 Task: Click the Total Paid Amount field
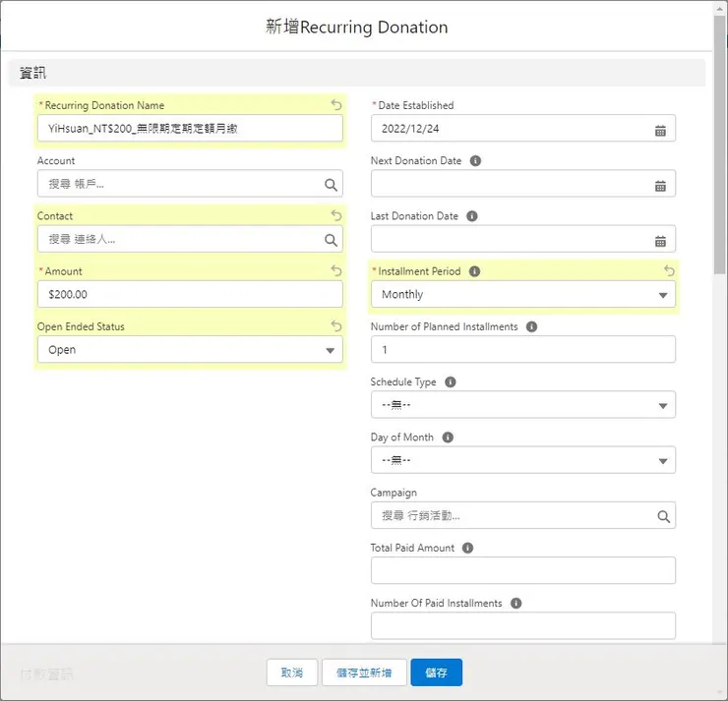(x=522, y=570)
